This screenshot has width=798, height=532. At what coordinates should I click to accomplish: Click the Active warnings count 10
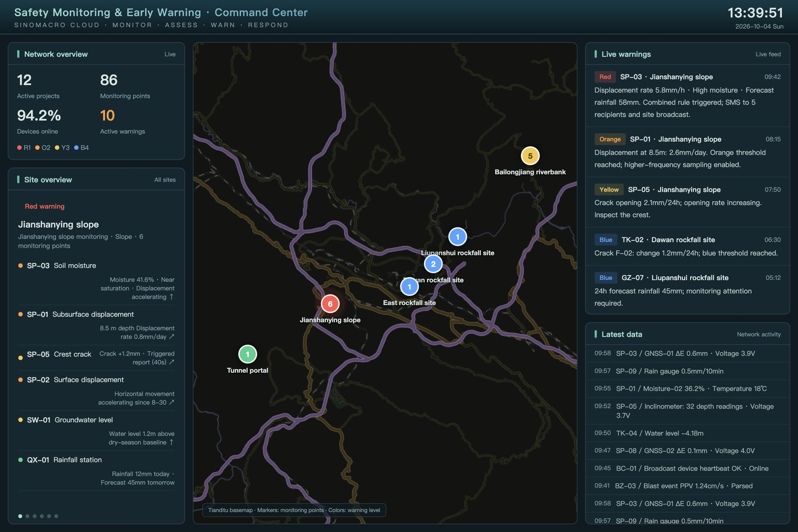point(107,115)
